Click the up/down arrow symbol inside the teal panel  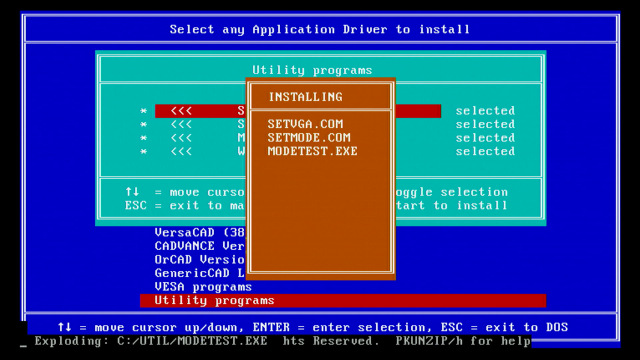click(x=132, y=192)
